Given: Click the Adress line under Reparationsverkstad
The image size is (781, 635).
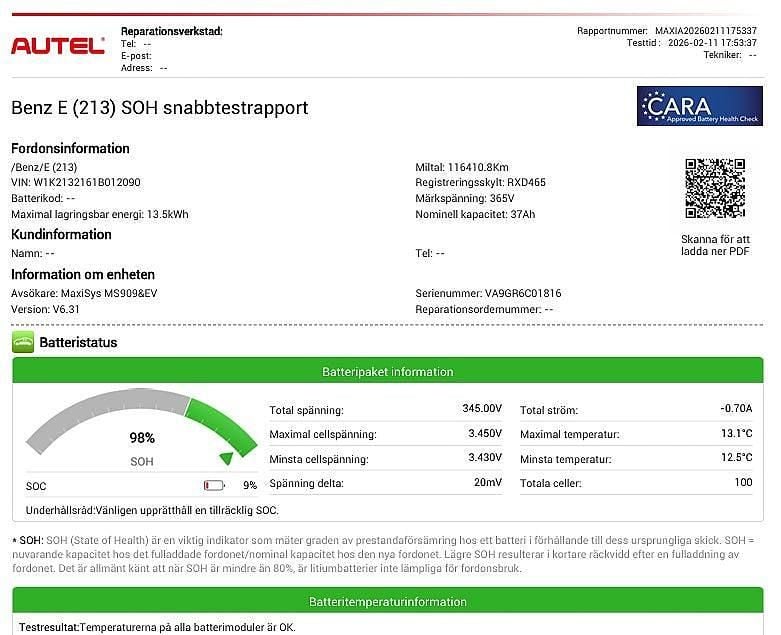Looking at the screenshot, I should coord(144,68).
